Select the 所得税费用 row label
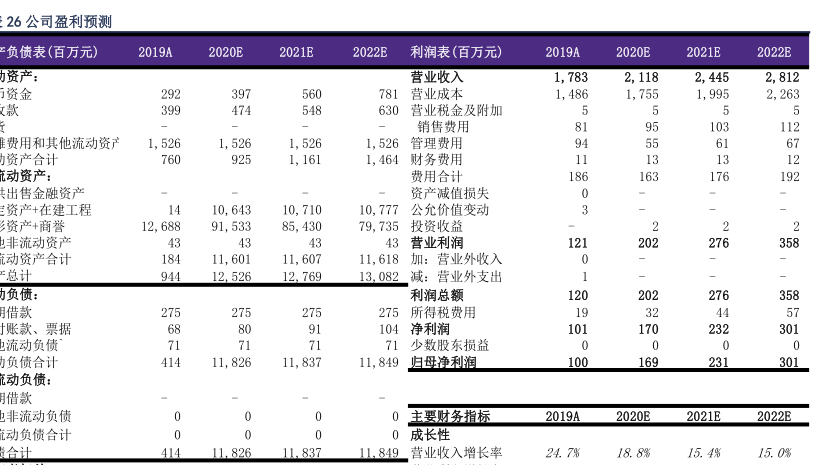This screenshot has width=813, height=465. [443, 312]
